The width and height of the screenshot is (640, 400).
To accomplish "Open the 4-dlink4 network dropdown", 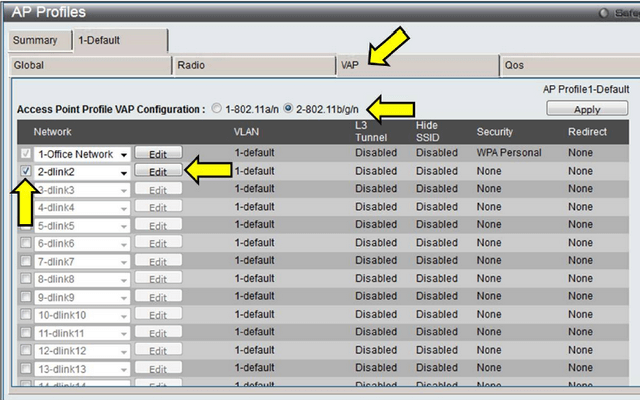I will click(x=123, y=208).
